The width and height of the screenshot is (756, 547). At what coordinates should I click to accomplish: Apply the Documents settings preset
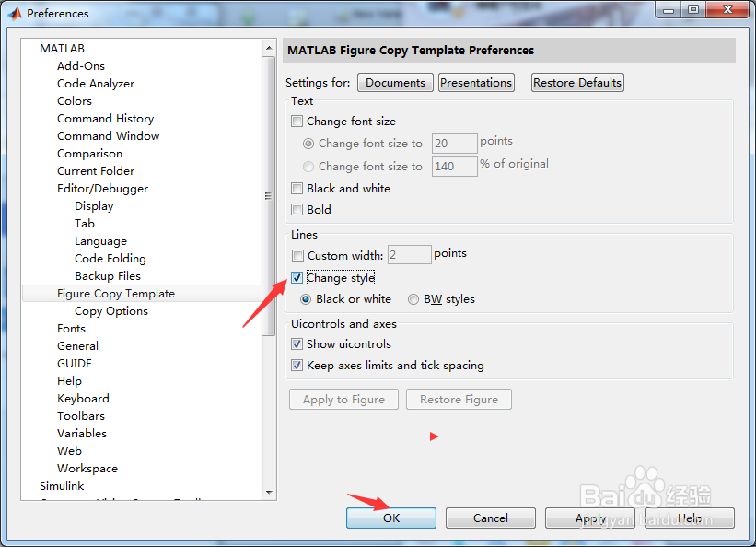coord(395,83)
